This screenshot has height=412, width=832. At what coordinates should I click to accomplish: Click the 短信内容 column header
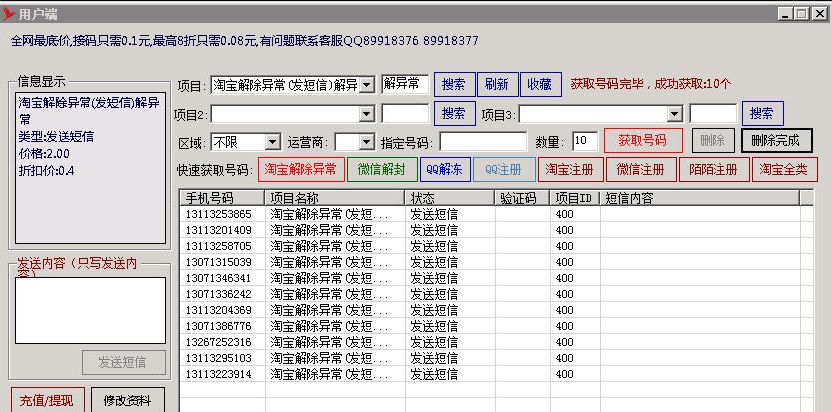(x=699, y=198)
